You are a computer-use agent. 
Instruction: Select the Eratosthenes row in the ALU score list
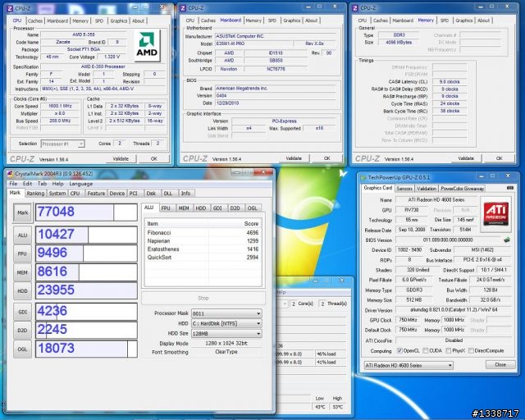coord(203,249)
